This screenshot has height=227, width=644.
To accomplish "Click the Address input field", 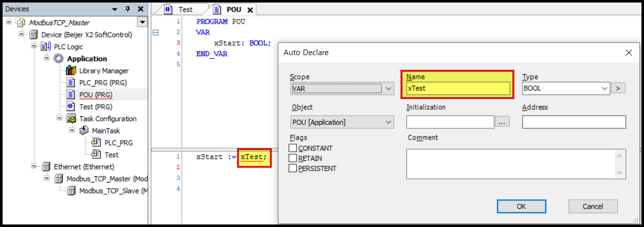I will [574, 122].
